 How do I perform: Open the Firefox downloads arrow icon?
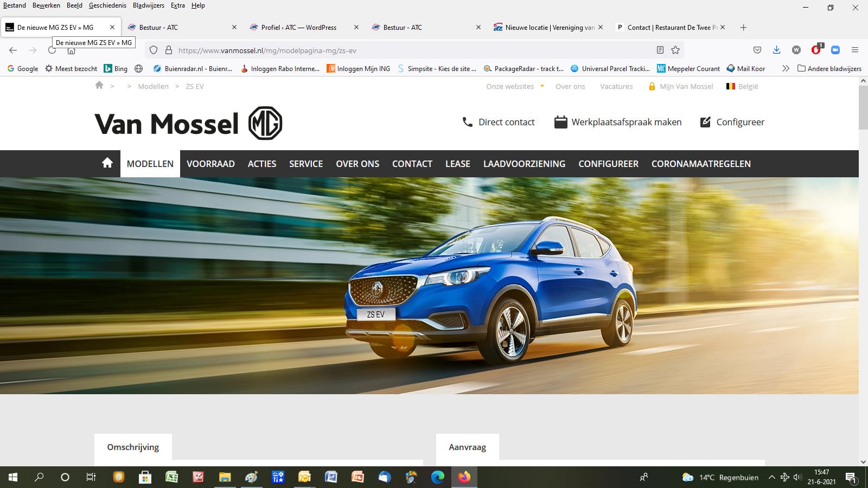coord(777,50)
